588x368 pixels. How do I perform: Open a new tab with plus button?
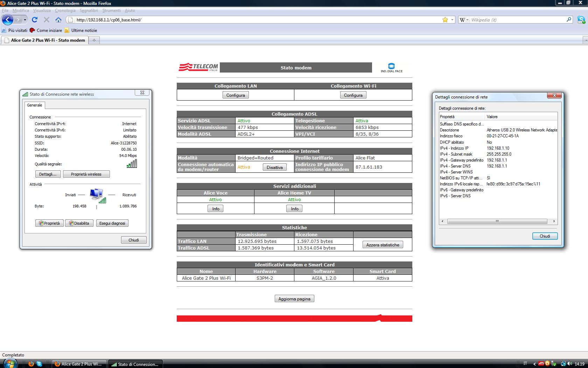coord(94,40)
